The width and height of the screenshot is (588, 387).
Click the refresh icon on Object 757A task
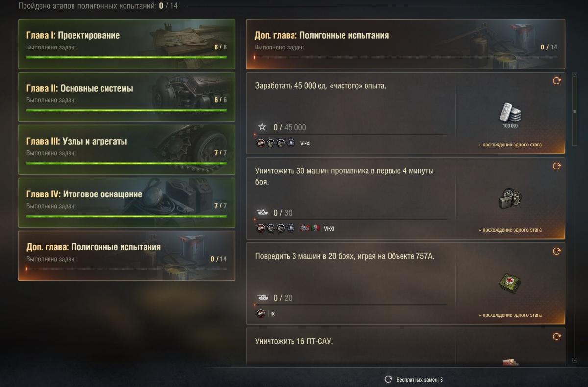tap(556, 251)
